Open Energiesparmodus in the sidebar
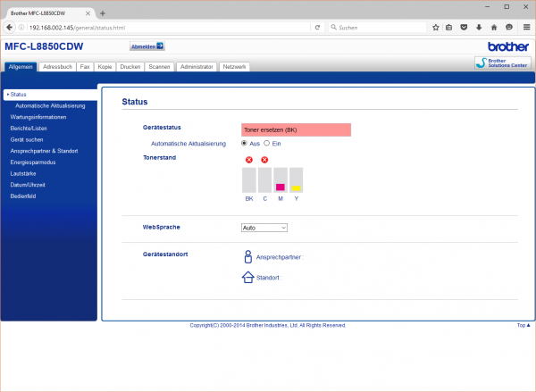This screenshot has height=392, width=536. coord(33,163)
